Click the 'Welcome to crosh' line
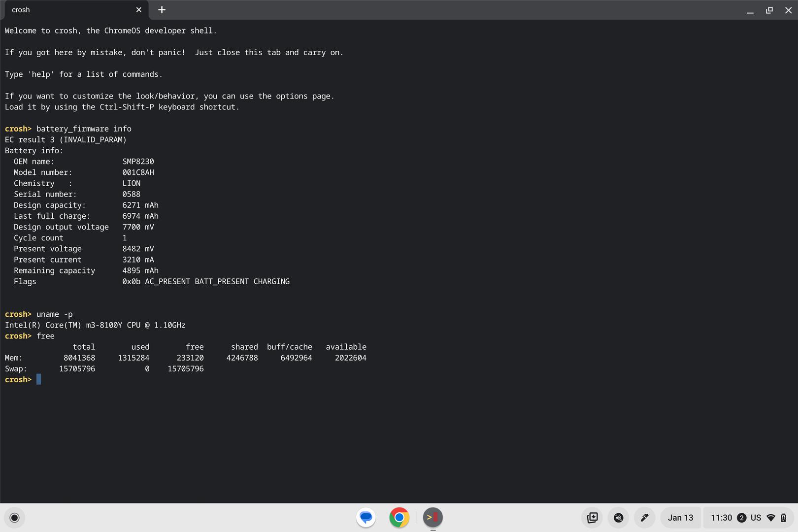This screenshot has height=532, width=798. (111, 31)
